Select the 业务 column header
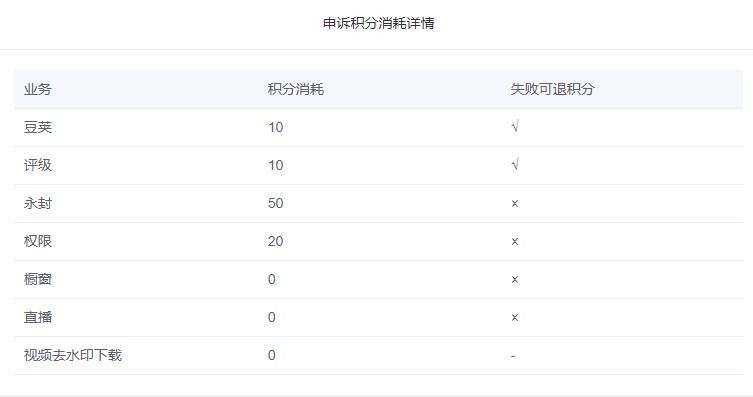This screenshot has width=753, height=397. pos(37,89)
